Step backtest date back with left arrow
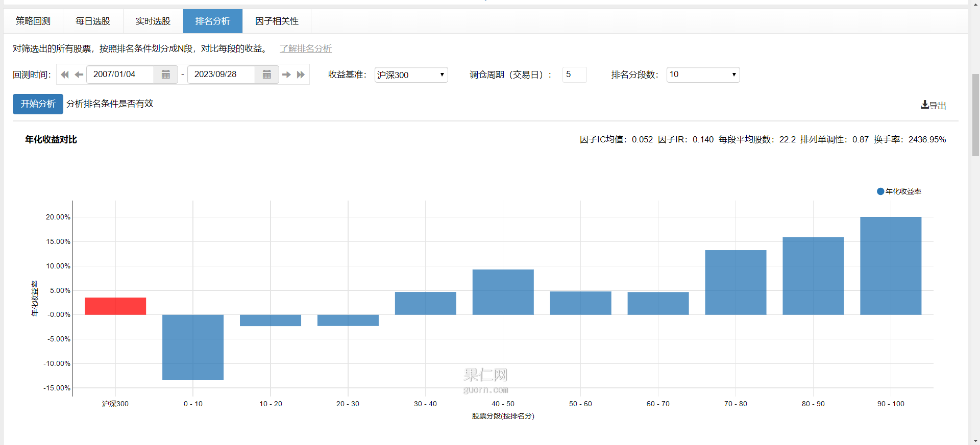980x445 pixels. pos(79,75)
